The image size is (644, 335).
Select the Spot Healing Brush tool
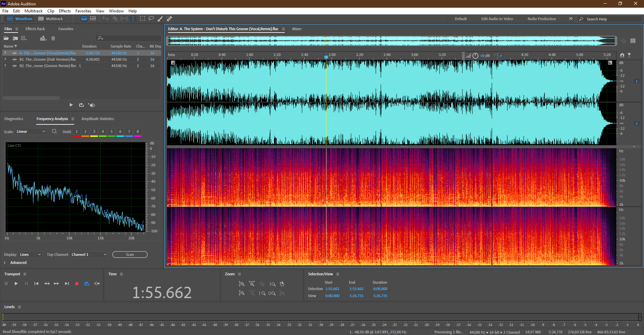click(x=169, y=18)
